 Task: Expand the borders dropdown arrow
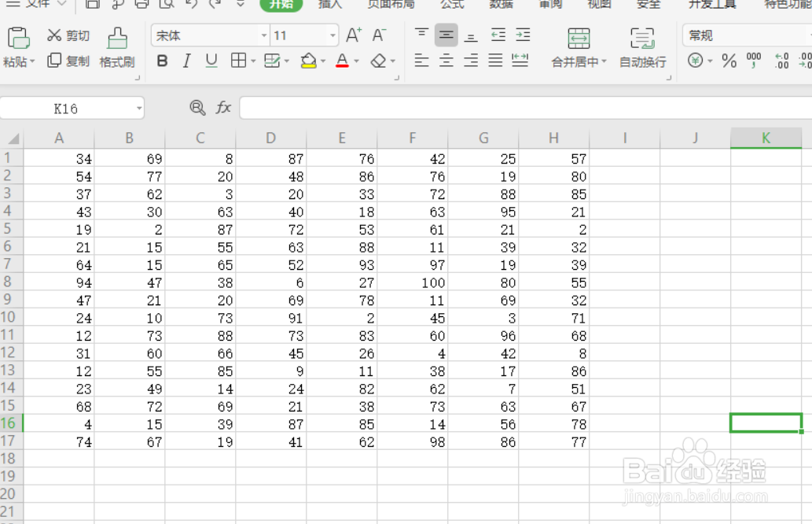[253, 61]
